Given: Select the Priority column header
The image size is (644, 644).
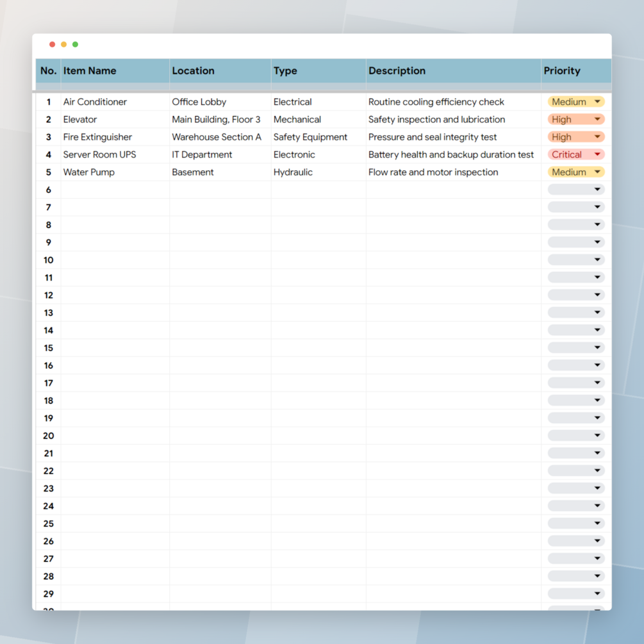Looking at the screenshot, I should [576, 70].
